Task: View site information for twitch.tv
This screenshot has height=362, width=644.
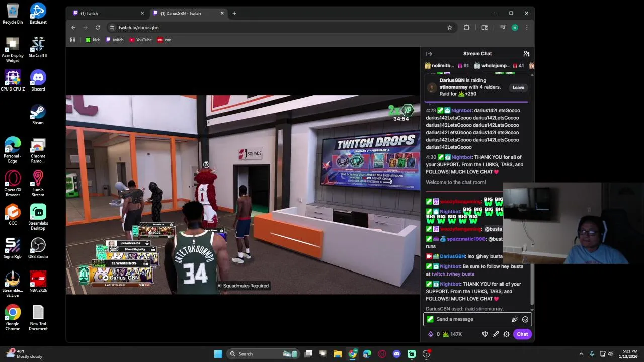Action: (x=113, y=28)
